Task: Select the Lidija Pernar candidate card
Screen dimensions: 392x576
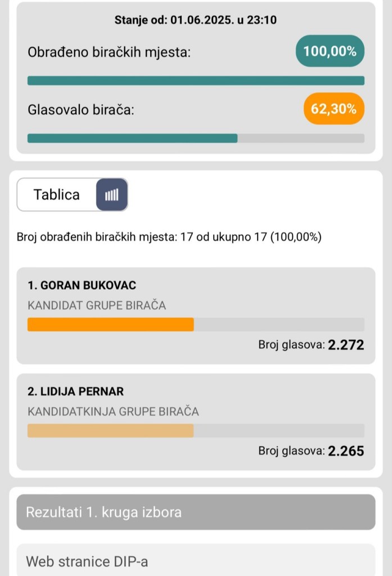Action: (x=196, y=422)
